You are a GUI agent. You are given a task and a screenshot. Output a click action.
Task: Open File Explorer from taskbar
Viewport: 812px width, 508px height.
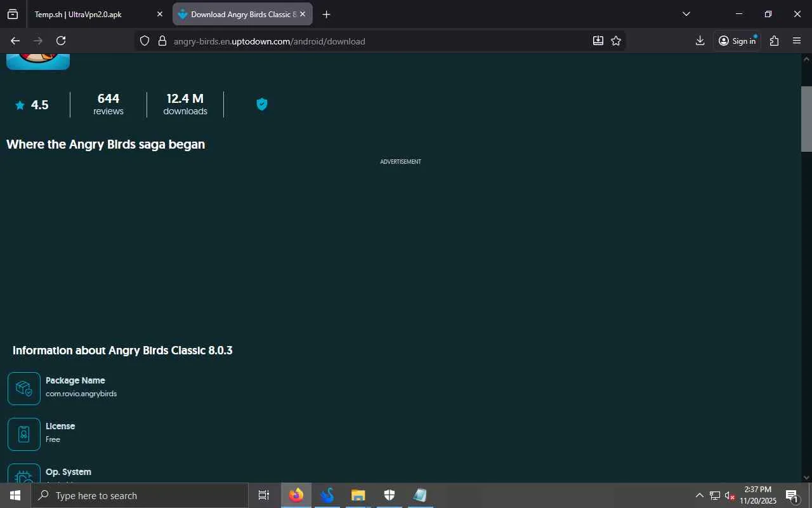(x=358, y=495)
